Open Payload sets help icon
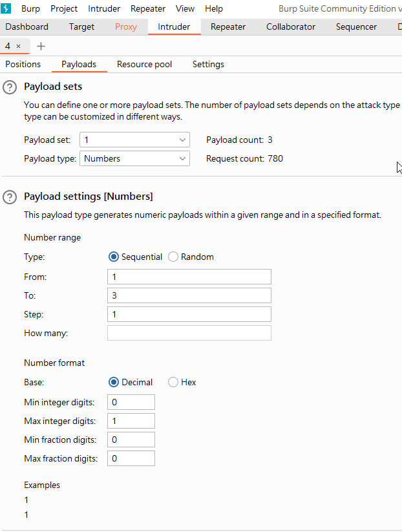 (10, 87)
